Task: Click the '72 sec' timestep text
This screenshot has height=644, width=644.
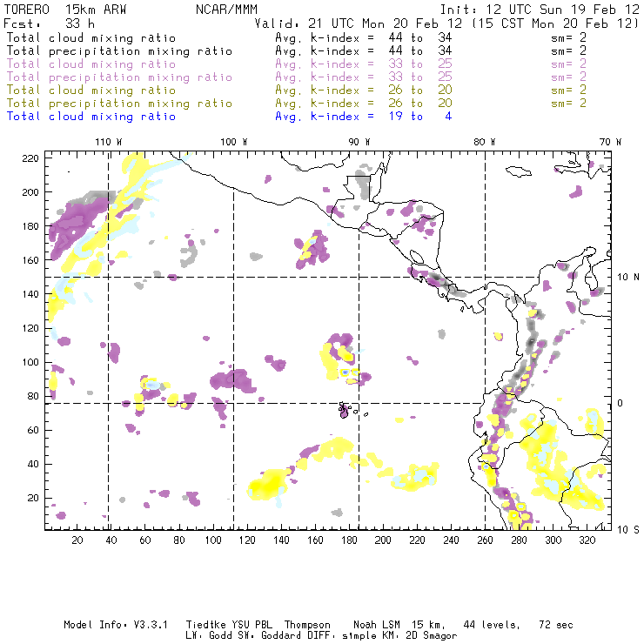Action: (x=556, y=625)
